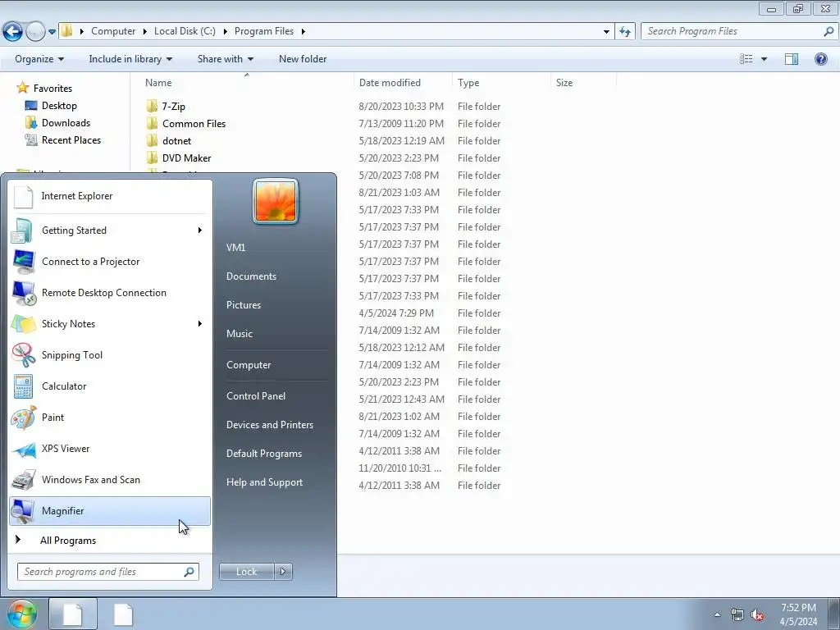Open Documents from Start menu
The width and height of the screenshot is (840, 630).
[x=251, y=276]
